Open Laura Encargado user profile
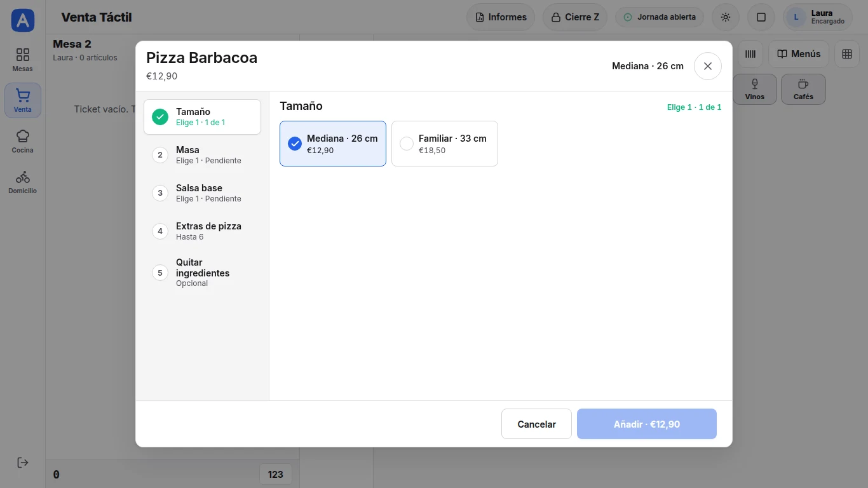This screenshot has height=488, width=868. point(817,17)
